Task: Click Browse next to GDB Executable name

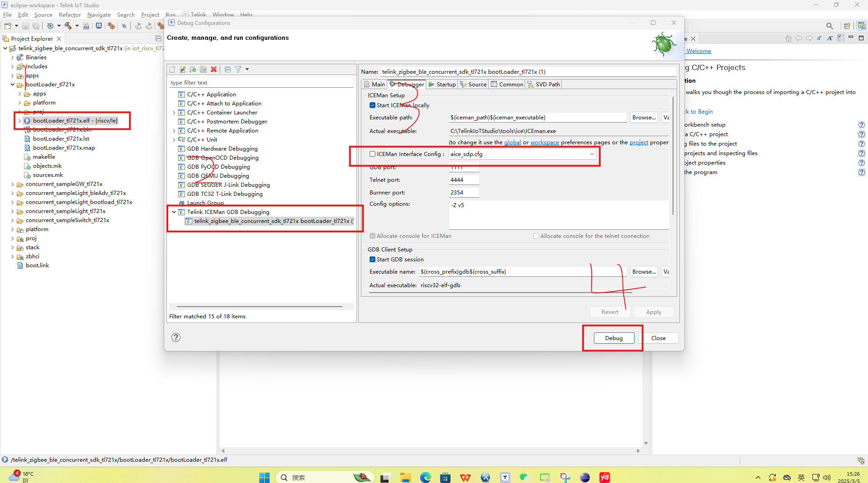Action: 644,272
